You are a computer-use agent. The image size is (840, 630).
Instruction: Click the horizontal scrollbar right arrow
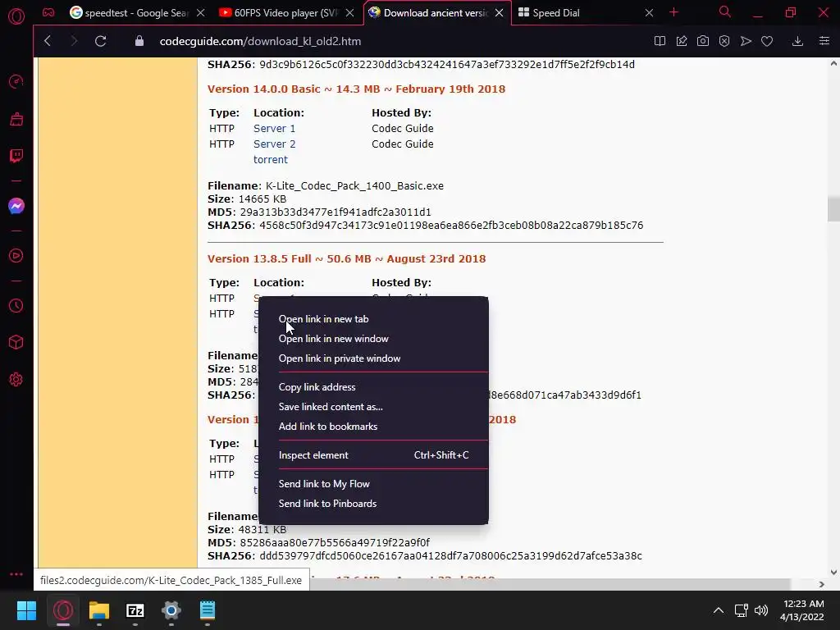tap(821, 584)
